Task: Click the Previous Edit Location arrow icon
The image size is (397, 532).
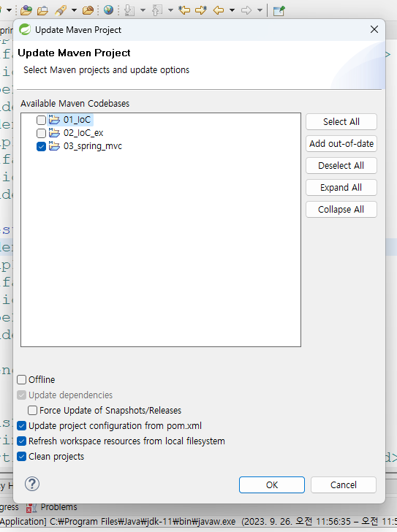Action: click(x=184, y=10)
